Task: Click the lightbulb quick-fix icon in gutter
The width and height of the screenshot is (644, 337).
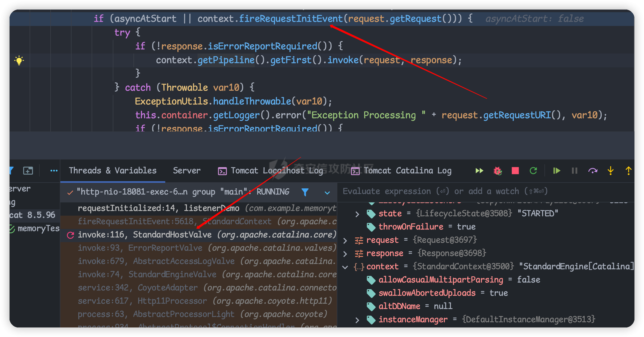Action: click(x=19, y=60)
